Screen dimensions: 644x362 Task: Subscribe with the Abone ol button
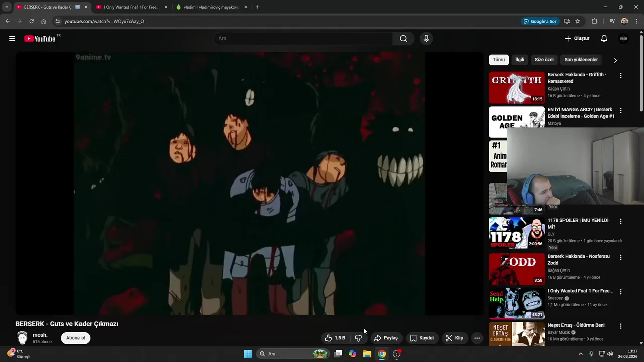(x=76, y=338)
